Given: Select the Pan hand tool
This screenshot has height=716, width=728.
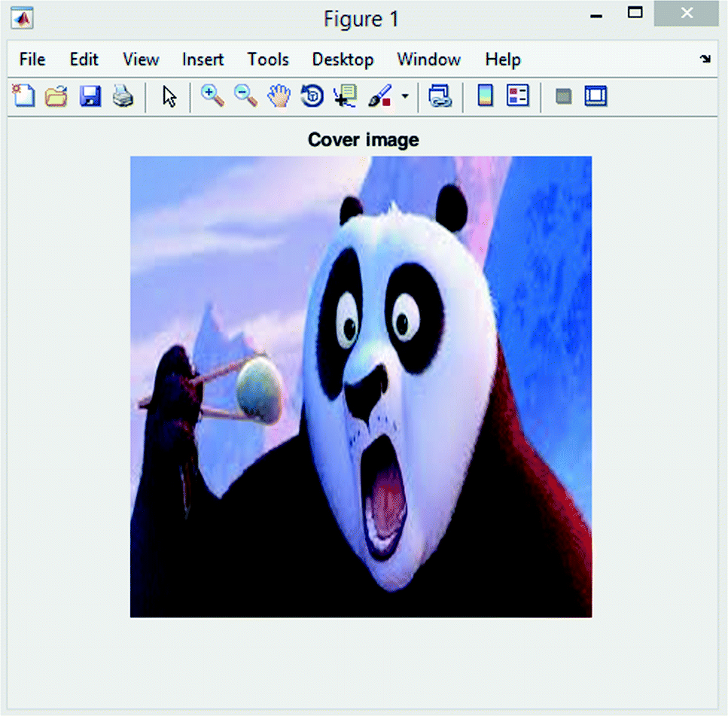Looking at the screenshot, I should point(279,96).
